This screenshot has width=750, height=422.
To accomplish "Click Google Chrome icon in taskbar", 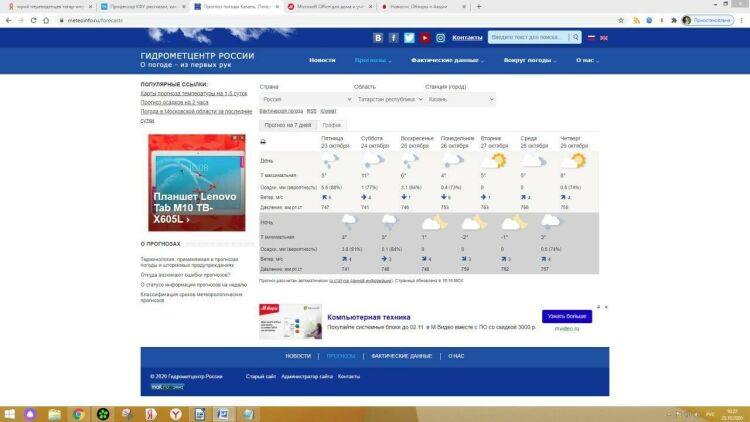I will pos(78,413).
